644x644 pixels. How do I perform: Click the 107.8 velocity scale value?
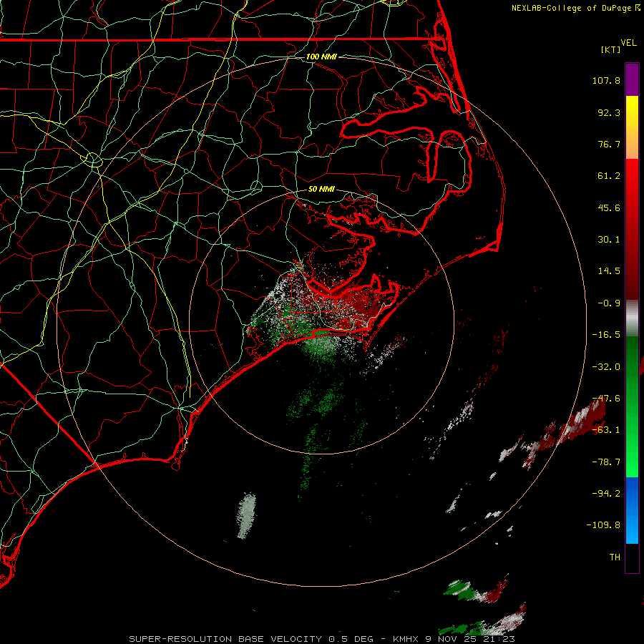(606, 80)
